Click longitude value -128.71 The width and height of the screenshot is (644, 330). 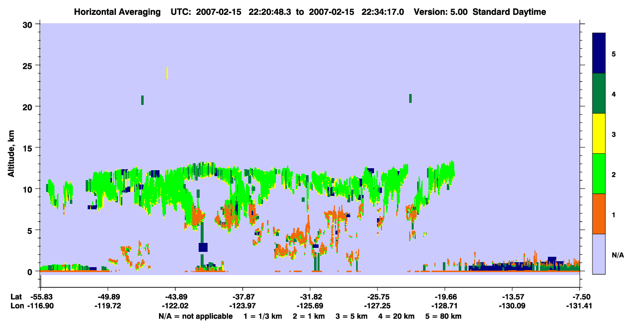pos(444,306)
